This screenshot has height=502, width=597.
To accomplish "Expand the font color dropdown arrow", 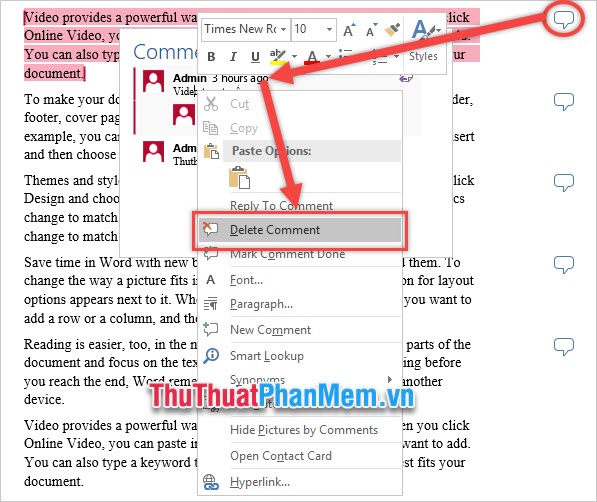I will point(328,56).
